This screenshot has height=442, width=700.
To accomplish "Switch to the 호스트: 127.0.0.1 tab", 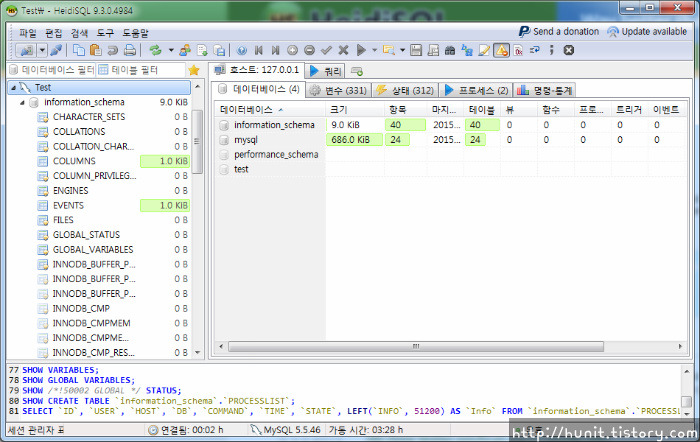I will (x=257, y=70).
